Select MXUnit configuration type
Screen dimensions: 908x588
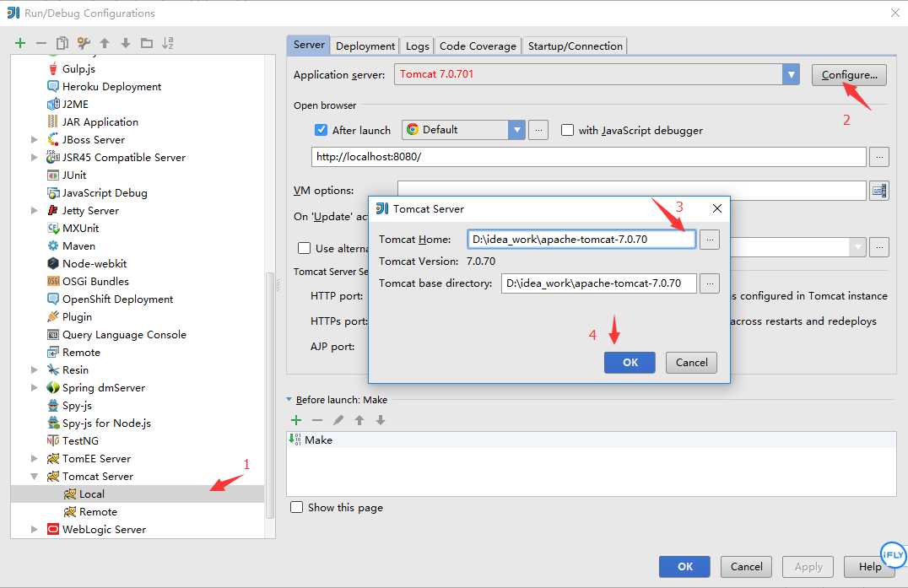coord(80,228)
